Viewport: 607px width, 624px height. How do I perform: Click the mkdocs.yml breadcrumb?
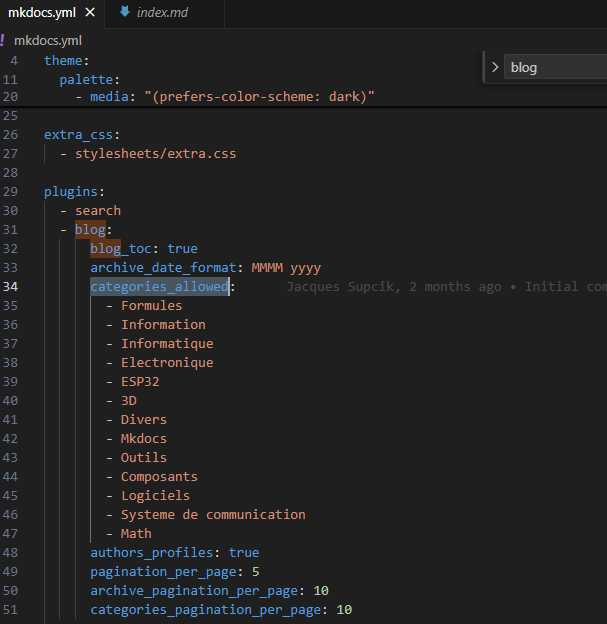(x=48, y=41)
